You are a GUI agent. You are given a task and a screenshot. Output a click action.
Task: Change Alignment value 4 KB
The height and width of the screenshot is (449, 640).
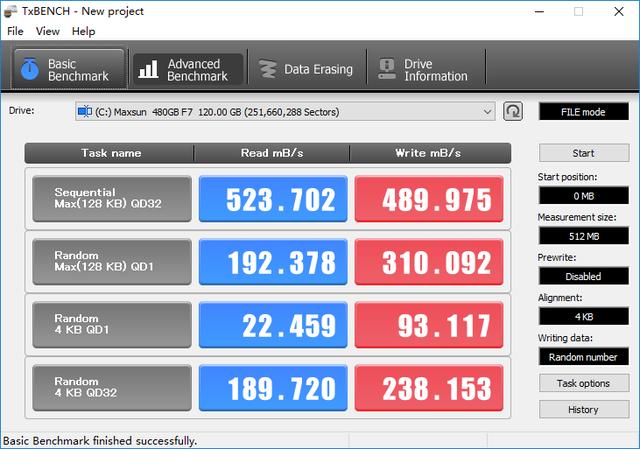584,316
